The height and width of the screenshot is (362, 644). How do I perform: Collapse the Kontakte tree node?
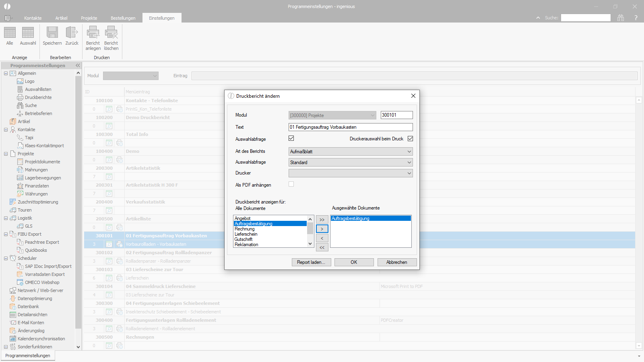[x=6, y=130]
